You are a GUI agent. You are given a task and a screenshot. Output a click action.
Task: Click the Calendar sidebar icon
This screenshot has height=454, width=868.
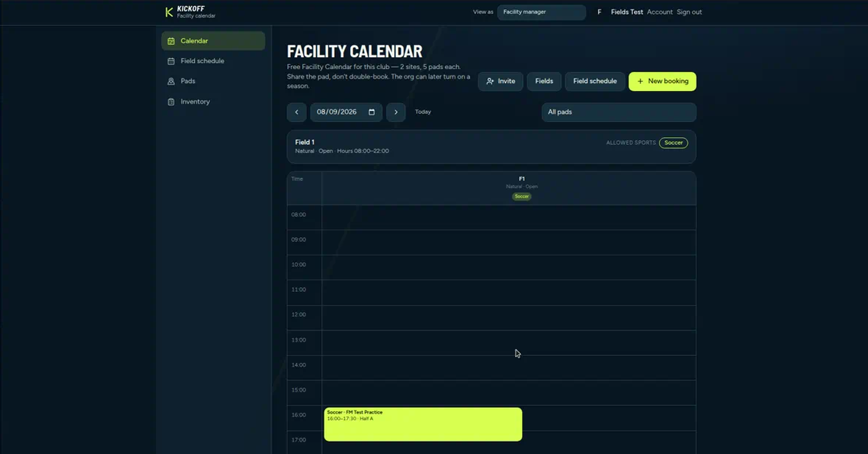(171, 41)
